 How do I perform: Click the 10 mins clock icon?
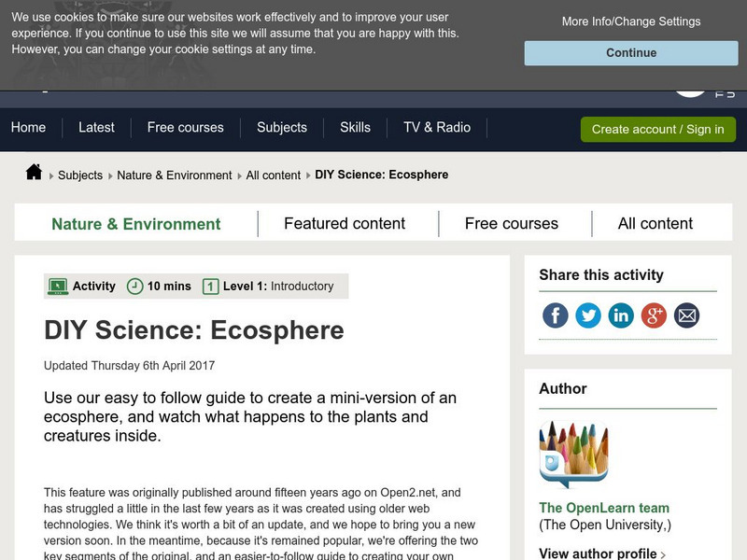(135, 287)
